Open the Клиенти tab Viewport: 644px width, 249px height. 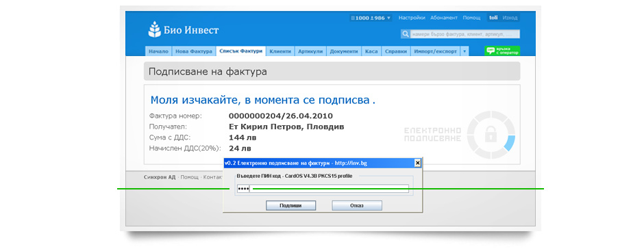coord(280,51)
